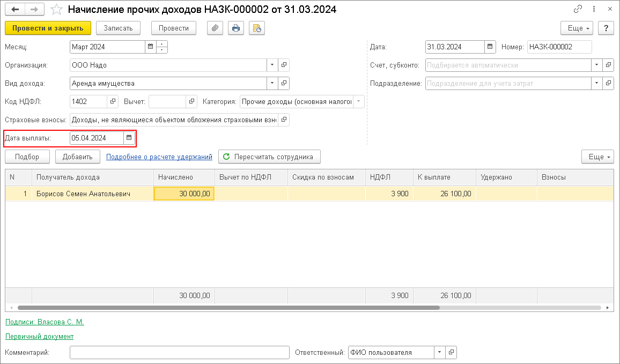Click the Месяц input field
Image resolution: width=620 pixels, height=364 pixels.
click(107, 47)
